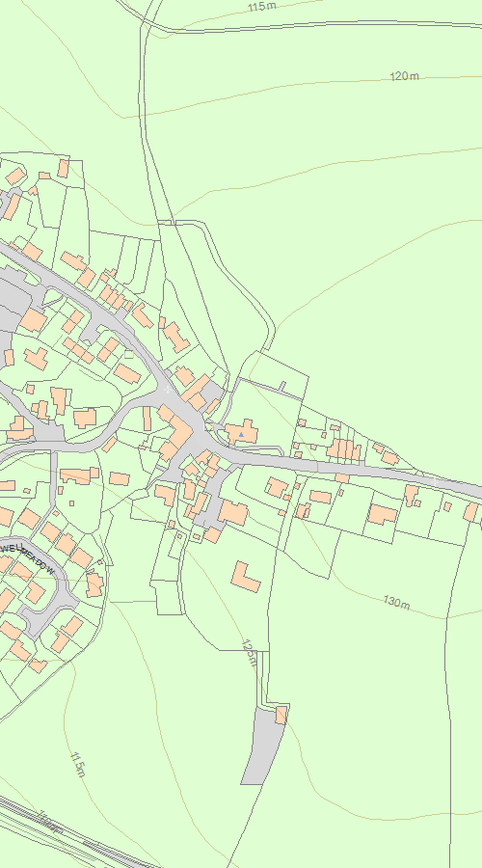Click the white cross marker at road junction
482x868 pixels.
point(168,390)
